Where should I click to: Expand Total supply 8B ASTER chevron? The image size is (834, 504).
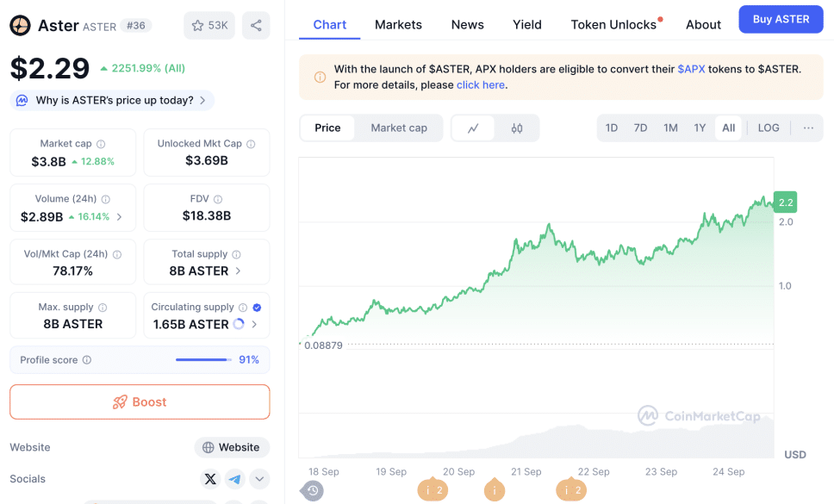(x=239, y=271)
